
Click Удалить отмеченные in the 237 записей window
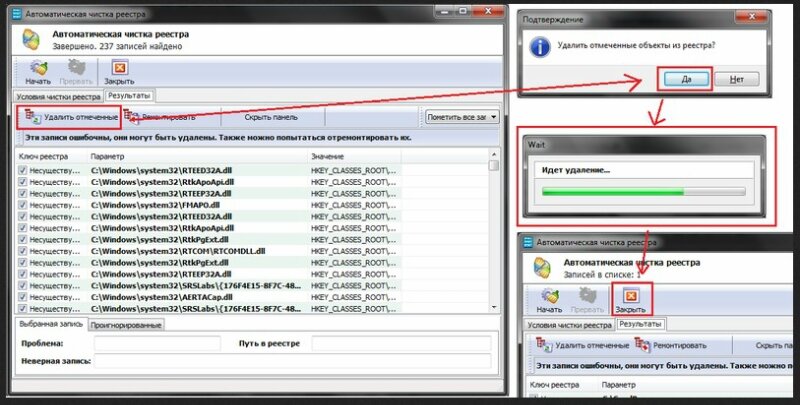point(71,117)
